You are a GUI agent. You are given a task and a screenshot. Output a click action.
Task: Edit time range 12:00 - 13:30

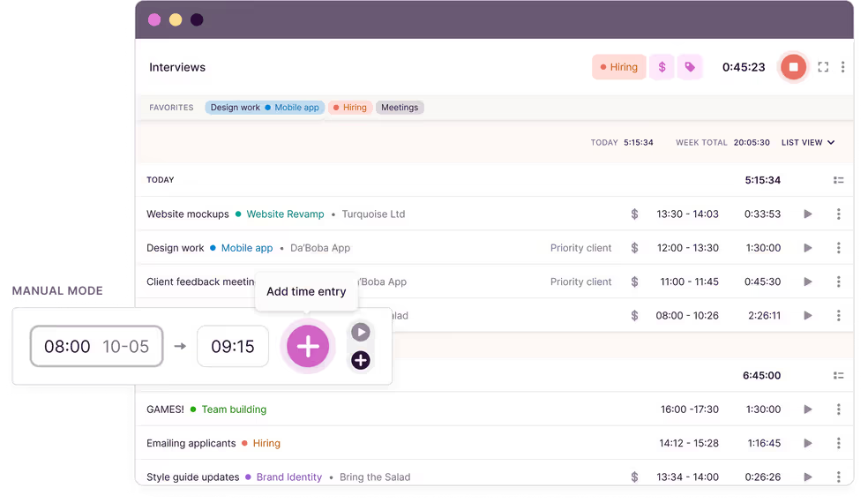pyautogui.click(x=687, y=248)
